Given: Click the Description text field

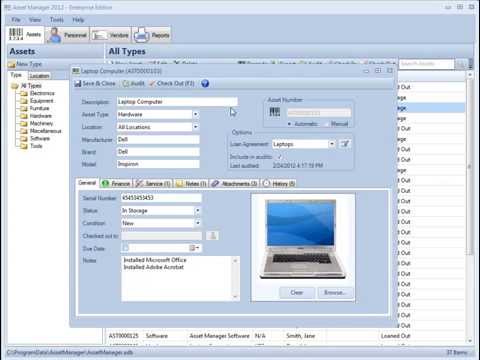Looking at the screenshot, I should coord(177,102).
